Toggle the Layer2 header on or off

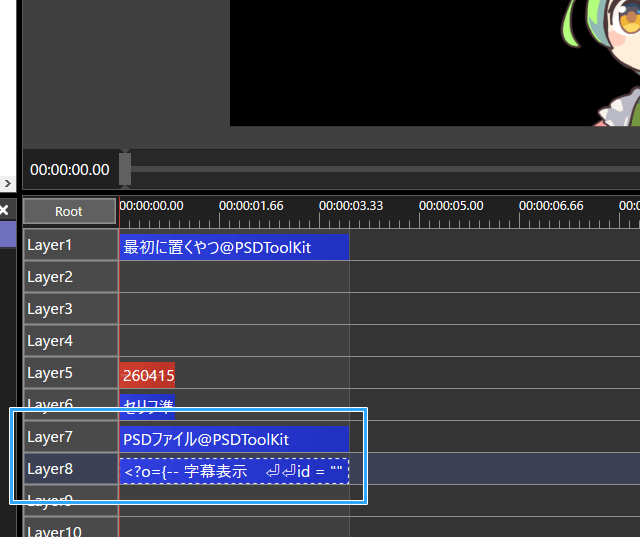point(70,277)
